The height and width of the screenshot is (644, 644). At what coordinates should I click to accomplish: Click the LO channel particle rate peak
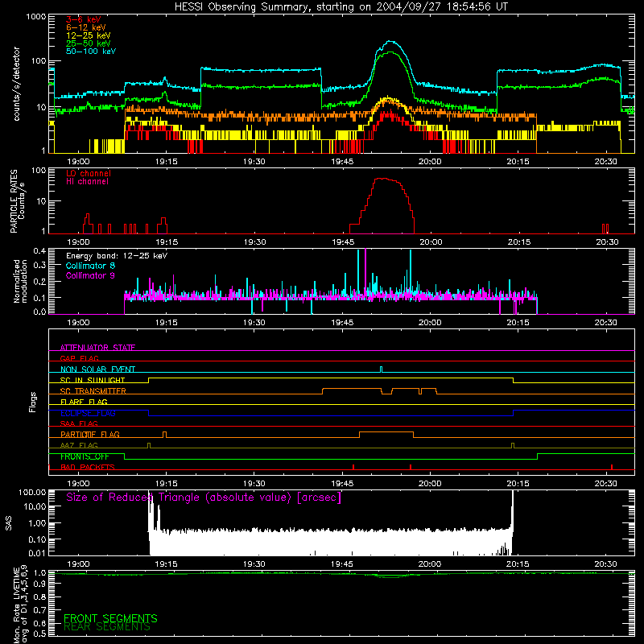tap(382, 178)
